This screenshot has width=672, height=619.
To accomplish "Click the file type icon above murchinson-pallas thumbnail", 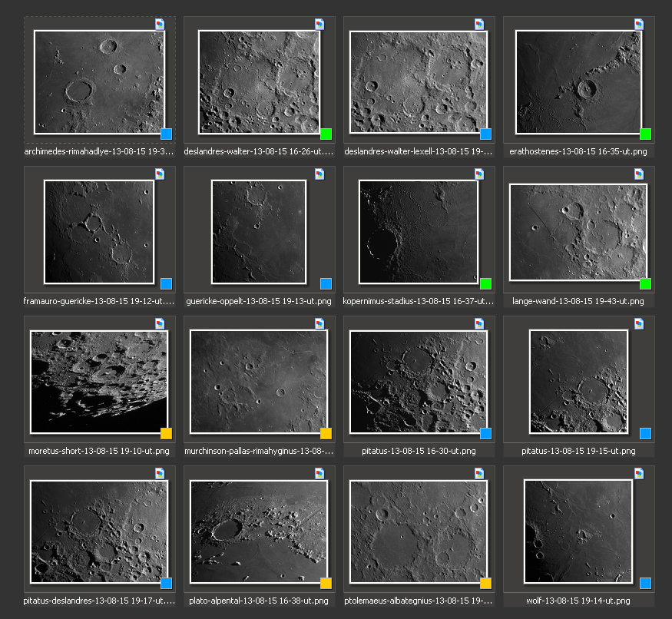I will [x=319, y=324].
